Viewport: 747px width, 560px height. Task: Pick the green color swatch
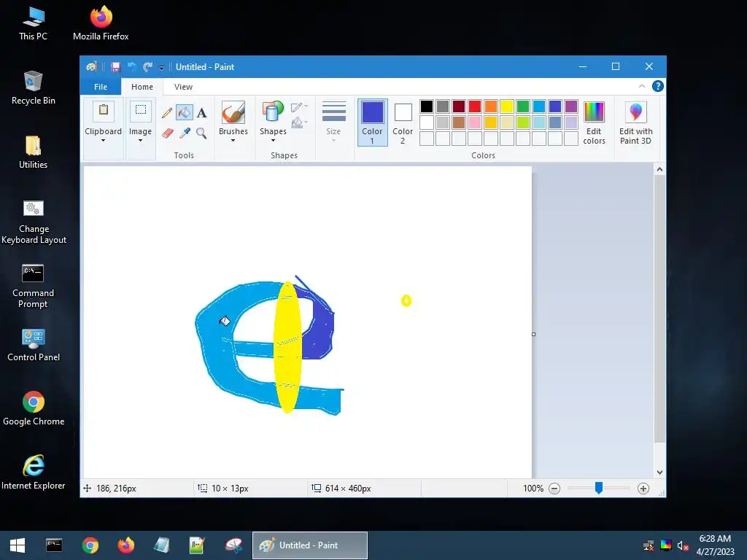(x=523, y=106)
